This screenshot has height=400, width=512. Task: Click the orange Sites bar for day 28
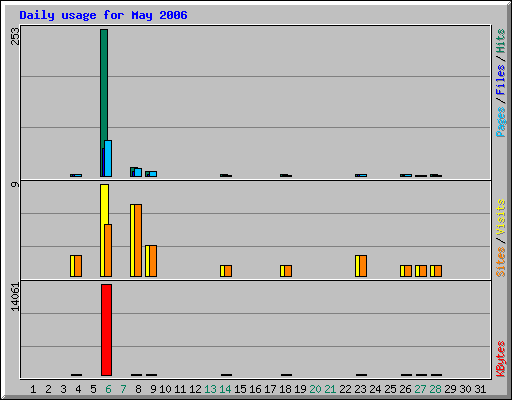point(438,271)
